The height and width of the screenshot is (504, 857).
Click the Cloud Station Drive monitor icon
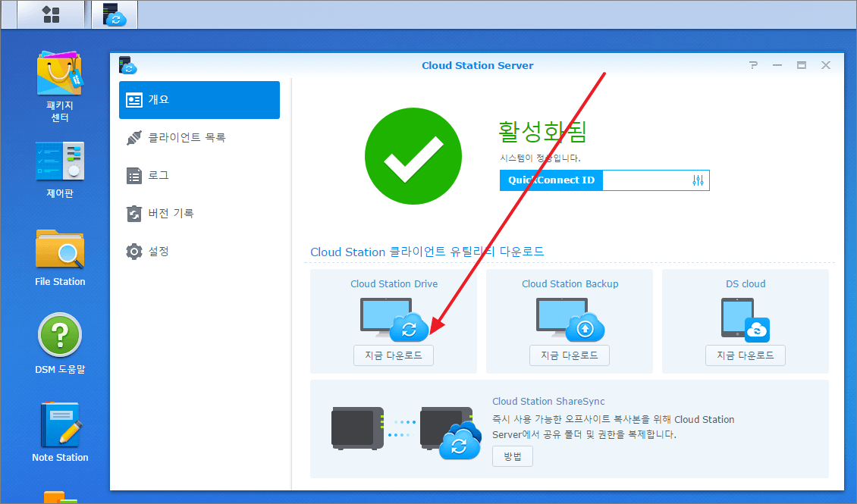[394, 319]
